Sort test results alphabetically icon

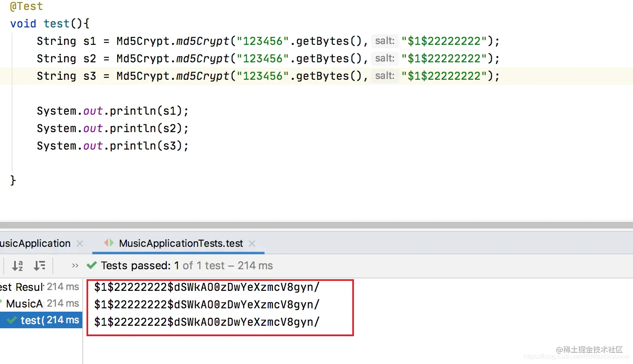coord(17,266)
